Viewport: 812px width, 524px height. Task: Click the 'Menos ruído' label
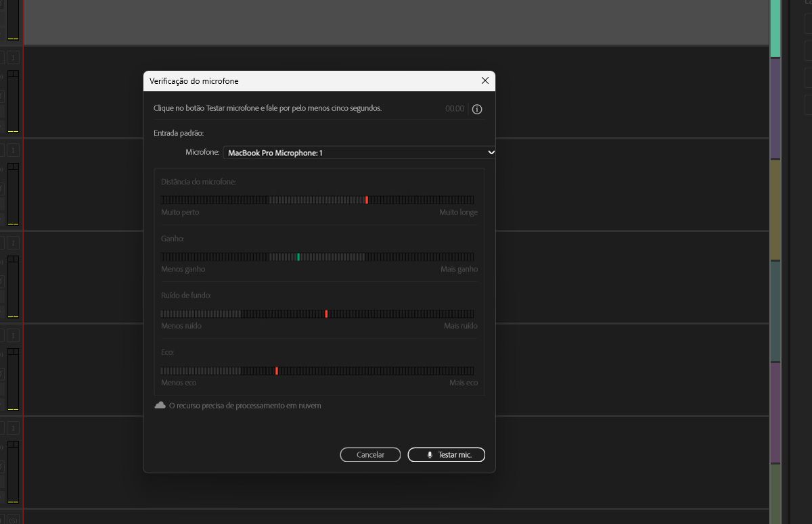coord(181,326)
